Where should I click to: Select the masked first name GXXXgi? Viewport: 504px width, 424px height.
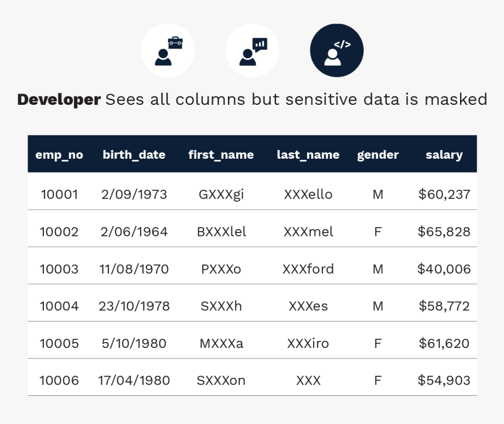[x=221, y=194]
